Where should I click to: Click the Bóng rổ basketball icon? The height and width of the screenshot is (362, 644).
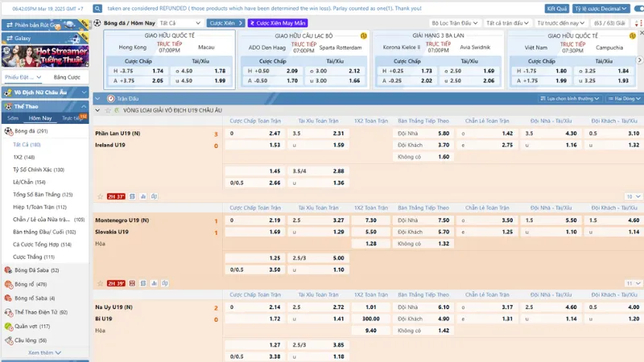(8, 284)
